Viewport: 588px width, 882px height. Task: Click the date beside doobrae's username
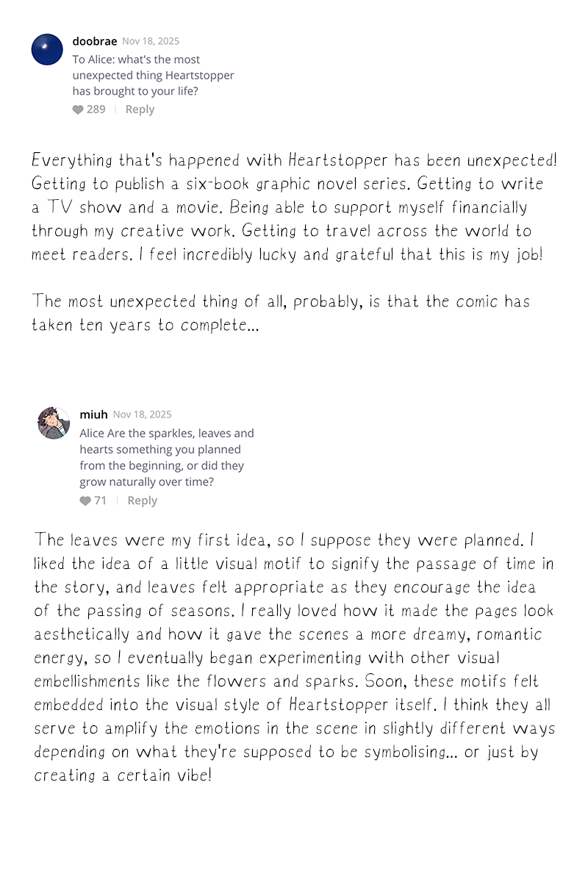pos(150,41)
